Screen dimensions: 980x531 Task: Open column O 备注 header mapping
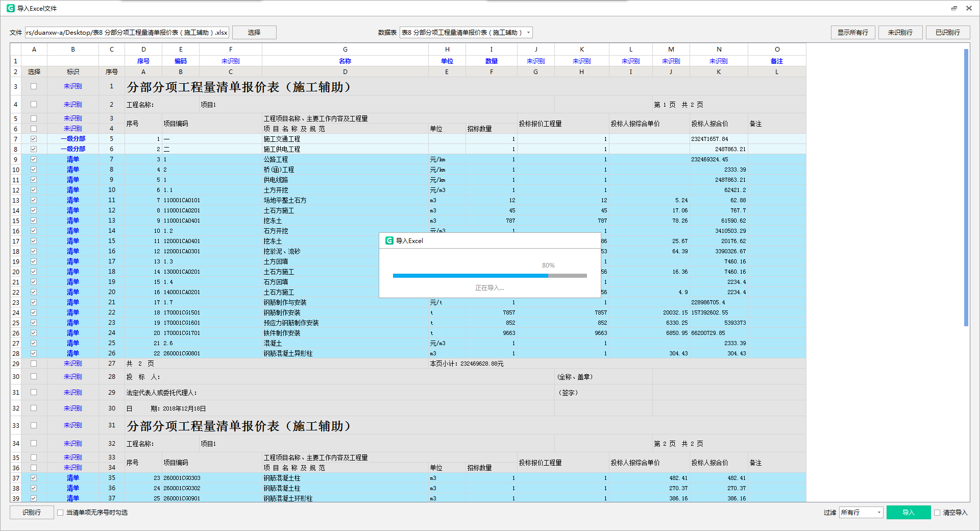(777, 61)
